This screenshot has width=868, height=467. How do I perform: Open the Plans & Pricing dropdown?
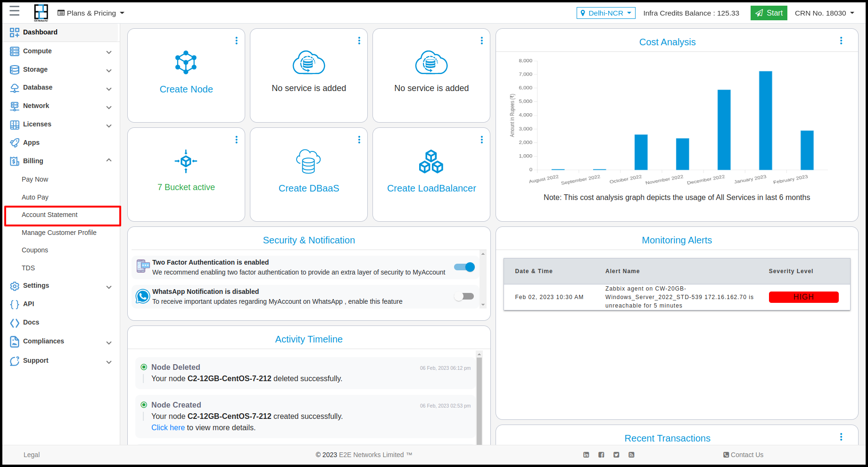pos(91,13)
